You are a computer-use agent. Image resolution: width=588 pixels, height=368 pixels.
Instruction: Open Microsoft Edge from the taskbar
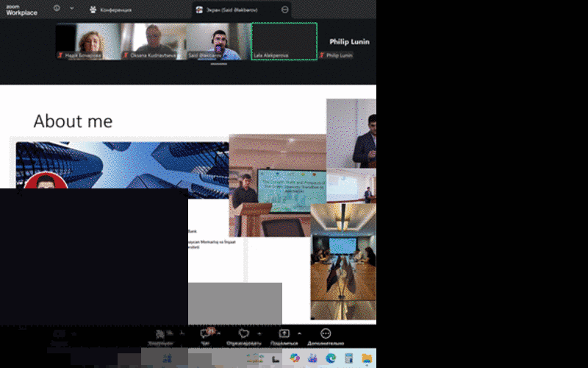(x=331, y=358)
